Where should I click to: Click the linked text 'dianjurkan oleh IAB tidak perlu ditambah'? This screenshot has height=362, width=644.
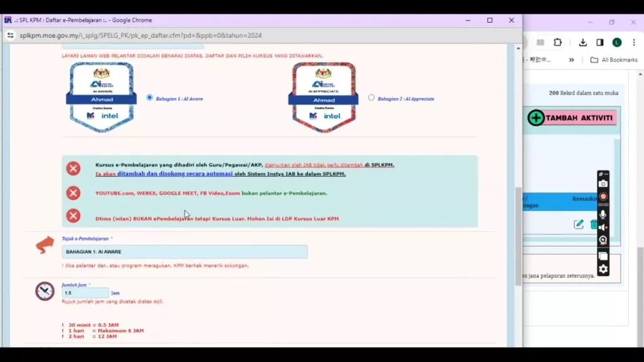[x=314, y=165]
